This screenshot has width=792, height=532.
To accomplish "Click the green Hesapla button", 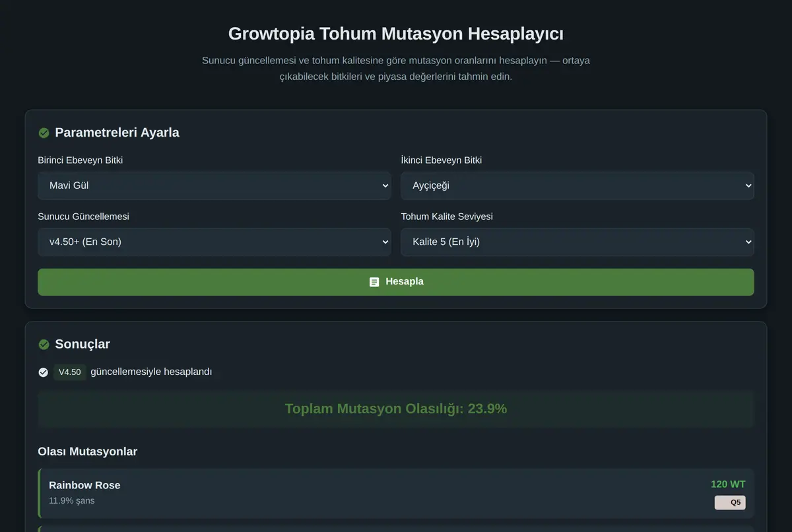I will tap(396, 282).
